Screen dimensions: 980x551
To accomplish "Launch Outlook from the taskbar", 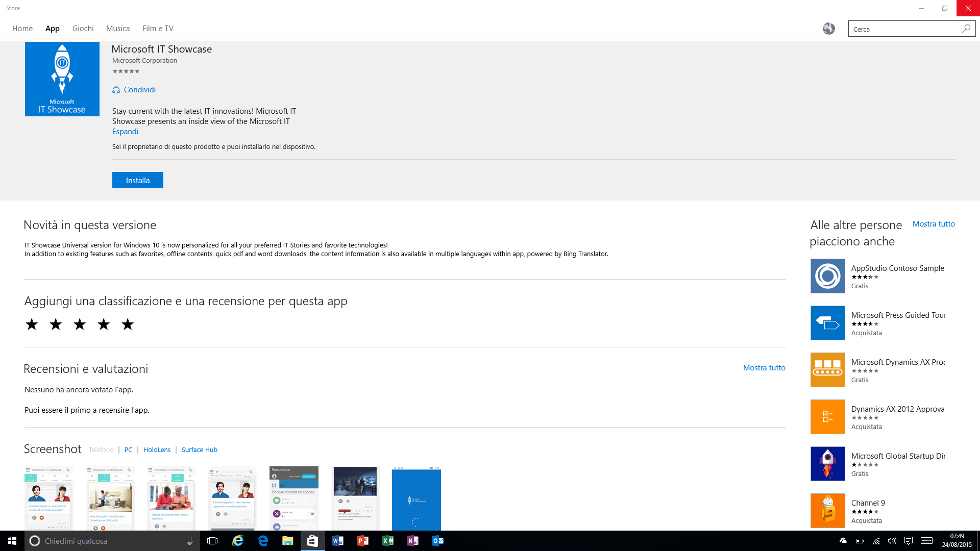I will point(438,541).
